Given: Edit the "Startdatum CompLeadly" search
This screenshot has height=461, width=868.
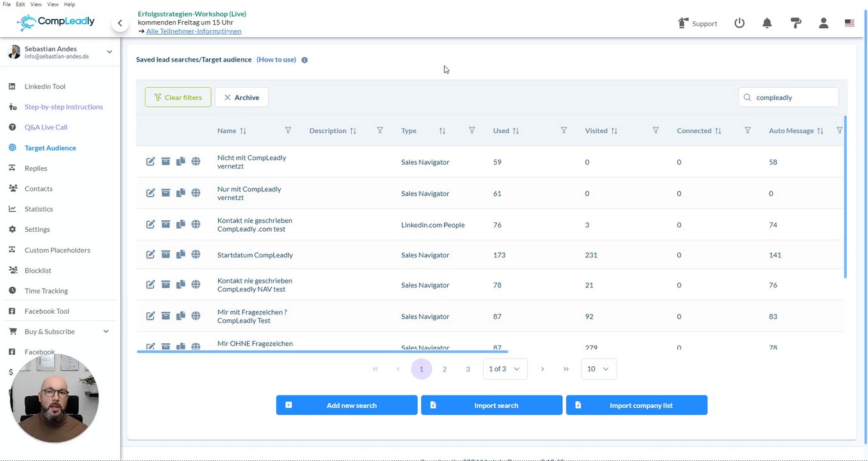Looking at the screenshot, I should coord(150,255).
